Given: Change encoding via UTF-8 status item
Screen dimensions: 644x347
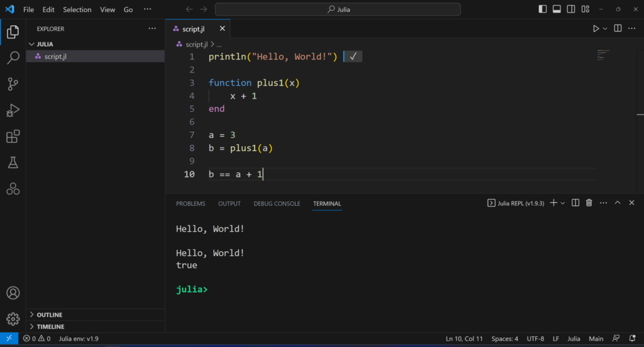Looking at the screenshot, I should [x=535, y=338].
